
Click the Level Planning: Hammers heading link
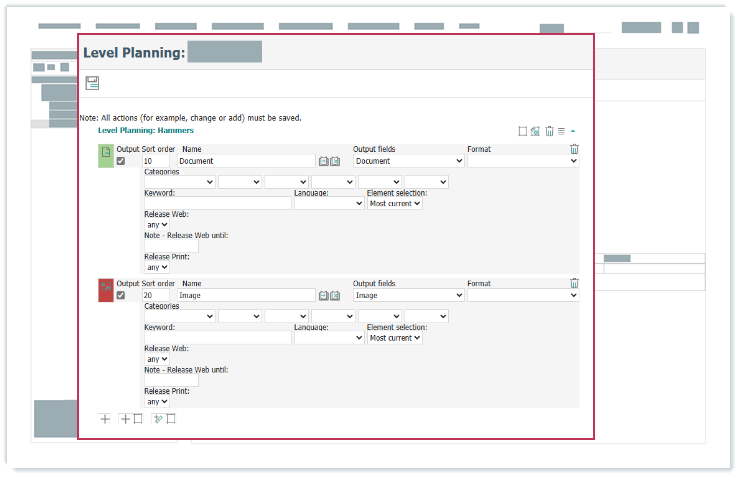[x=145, y=130]
